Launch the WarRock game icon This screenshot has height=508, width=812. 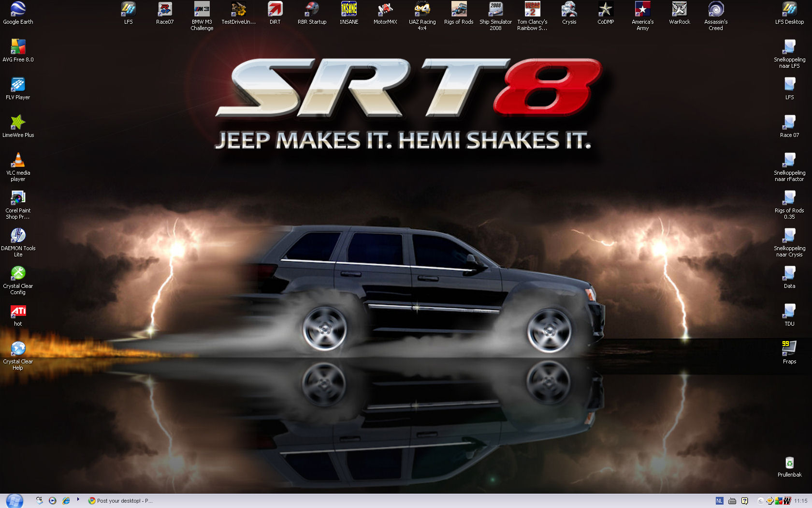679,13
